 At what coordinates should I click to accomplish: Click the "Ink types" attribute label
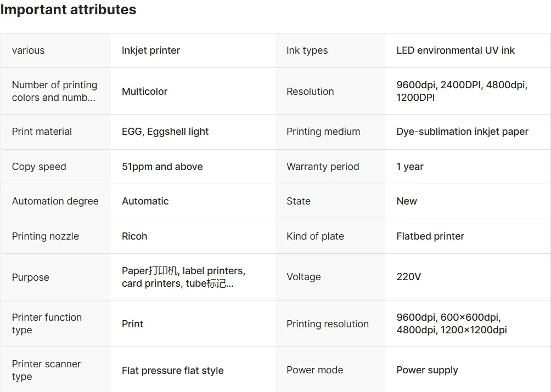tap(307, 50)
